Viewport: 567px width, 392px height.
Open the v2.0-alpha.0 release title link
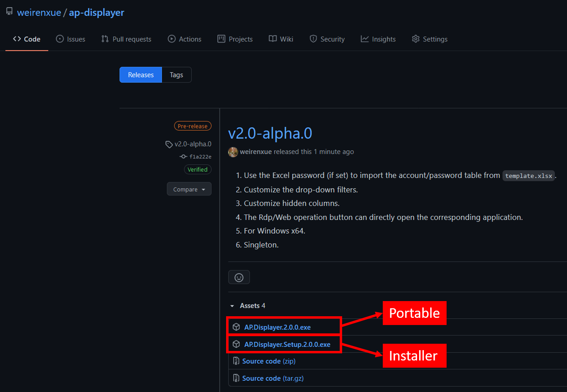270,133
